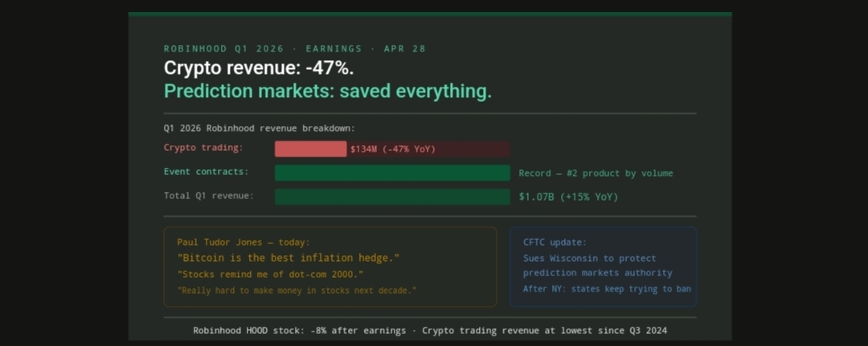Click 'Paul Tudor Jones — today:' heading
This screenshot has height=346, width=868.
tap(244, 242)
